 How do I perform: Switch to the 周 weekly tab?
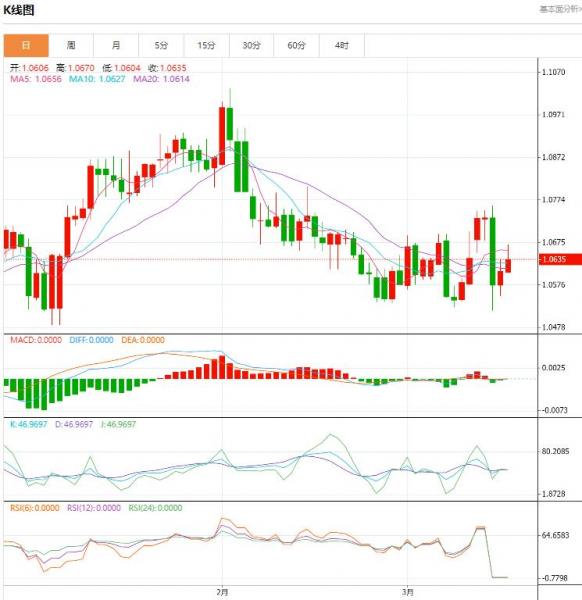click(x=71, y=46)
